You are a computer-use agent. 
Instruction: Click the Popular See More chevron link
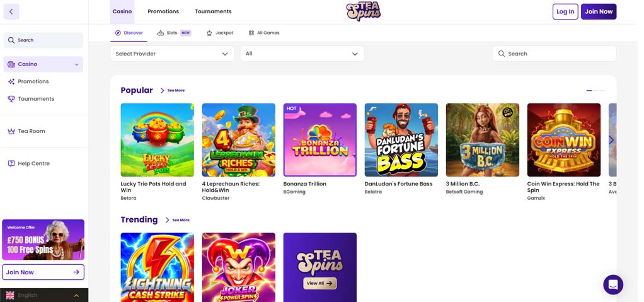coord(173,90)
